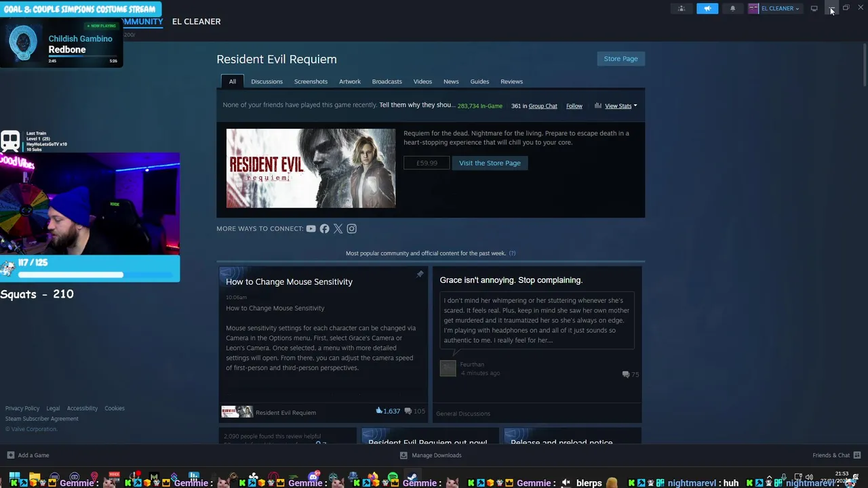Open the 'Grace isn't annoying. Stop complaining.' discussion
Screen dimensions: 868x488
[x=511, y=280]
